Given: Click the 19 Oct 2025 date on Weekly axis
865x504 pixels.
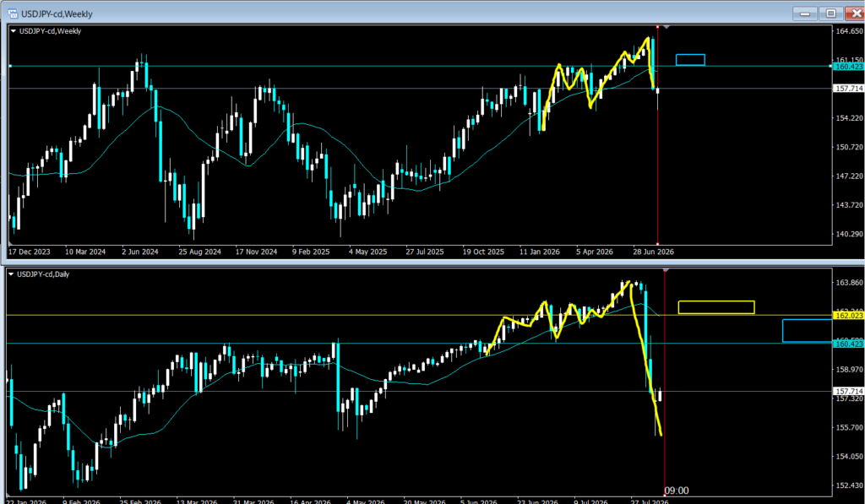Looking at the screenshot, I should point(483,252).
